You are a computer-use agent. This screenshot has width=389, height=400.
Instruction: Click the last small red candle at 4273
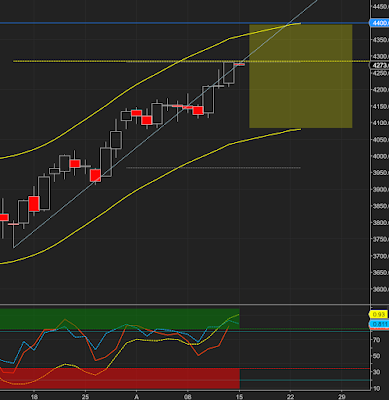(x=239, y=64)
